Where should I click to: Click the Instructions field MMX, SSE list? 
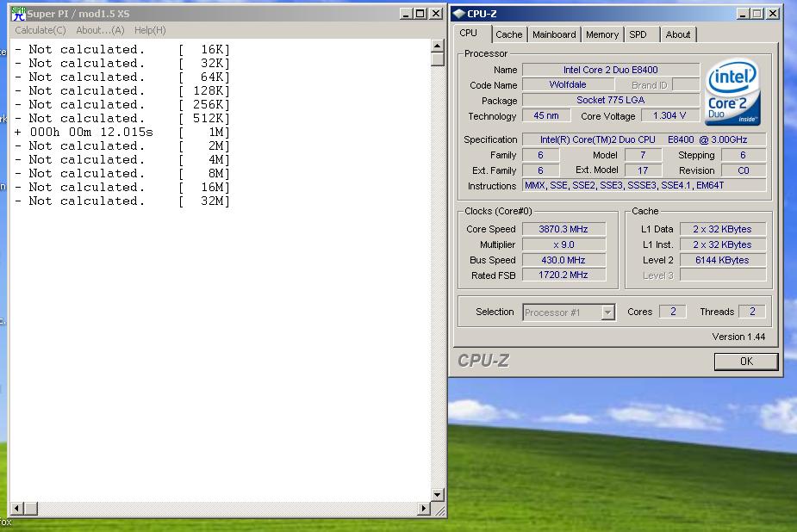click(644, 186)
